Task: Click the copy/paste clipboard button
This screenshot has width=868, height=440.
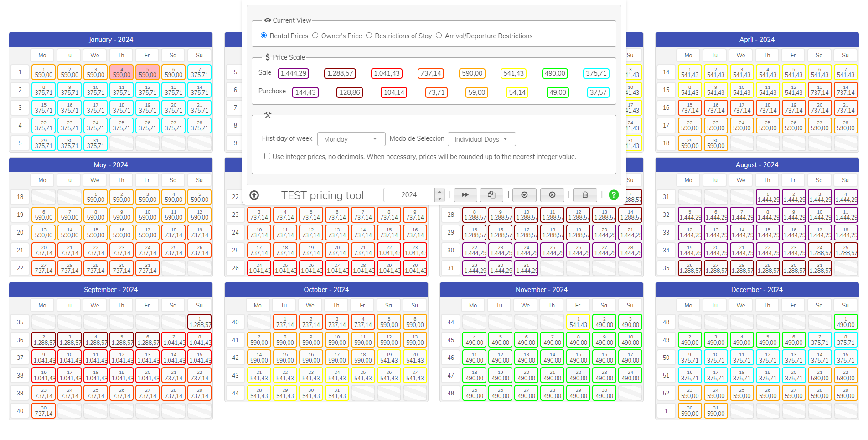Action: click(491, 195)
